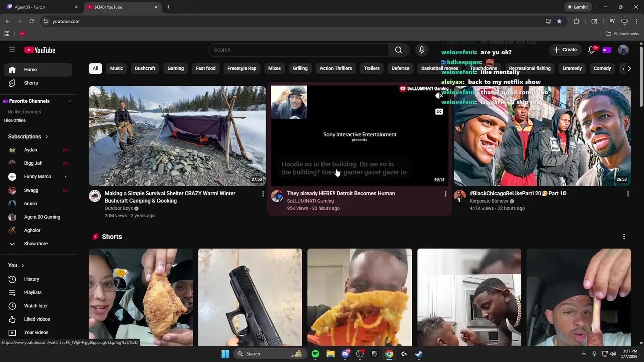Click the YouTube search input field
Screen dimensions: 644x362
(298, 50)
